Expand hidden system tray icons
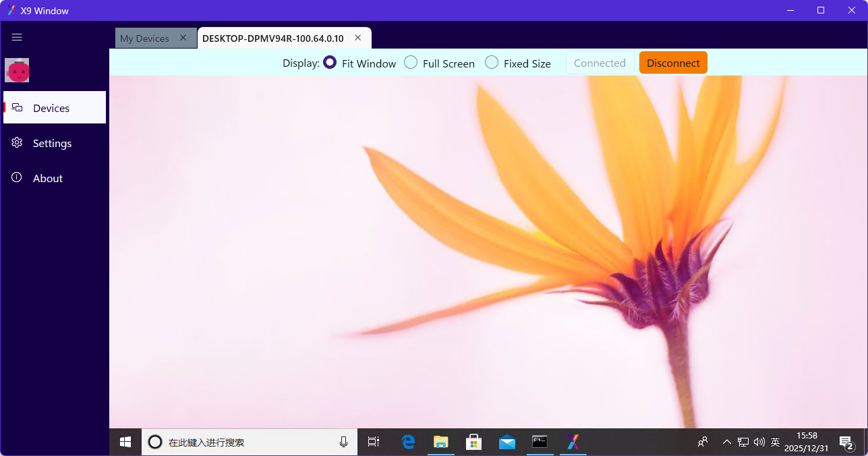Screen dimensions: 868x456 (x=726, y=442)
